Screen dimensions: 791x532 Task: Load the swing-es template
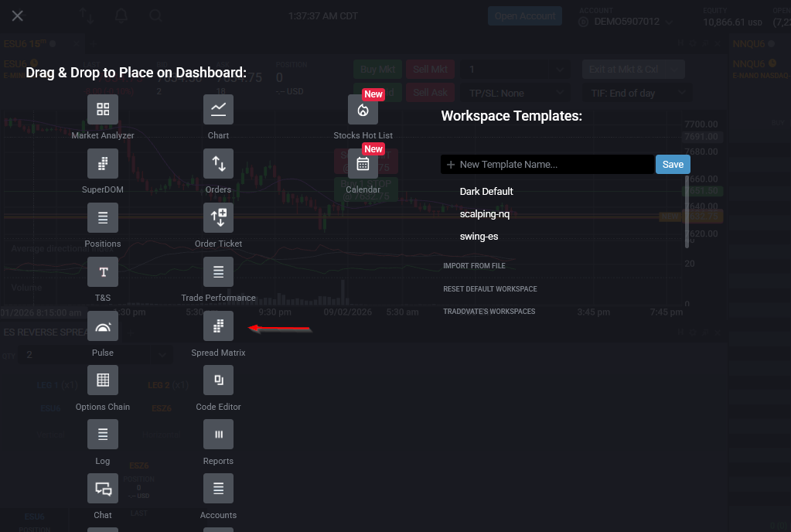tap(479, 237)
